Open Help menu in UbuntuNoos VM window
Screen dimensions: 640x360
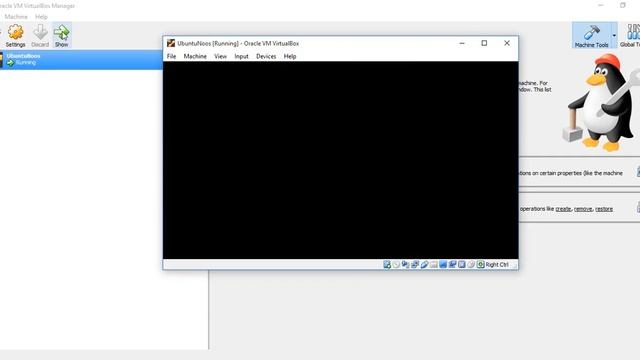tap(290, 56)
